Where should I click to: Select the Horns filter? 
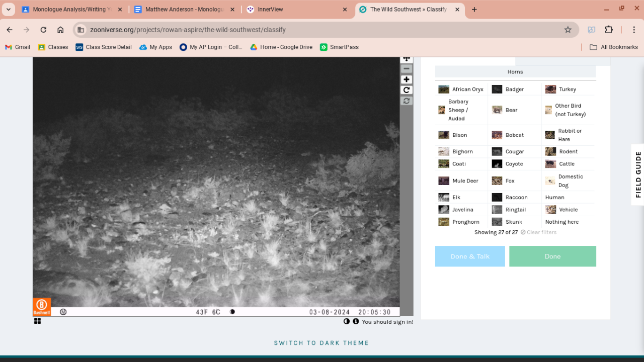coord(515,72)
